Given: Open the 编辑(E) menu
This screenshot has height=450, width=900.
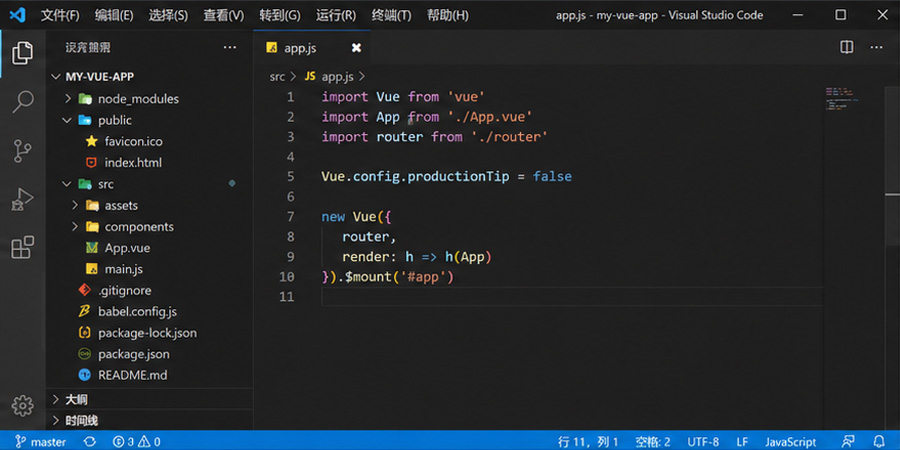Looking at the screenshot, I should click(114, 15).
